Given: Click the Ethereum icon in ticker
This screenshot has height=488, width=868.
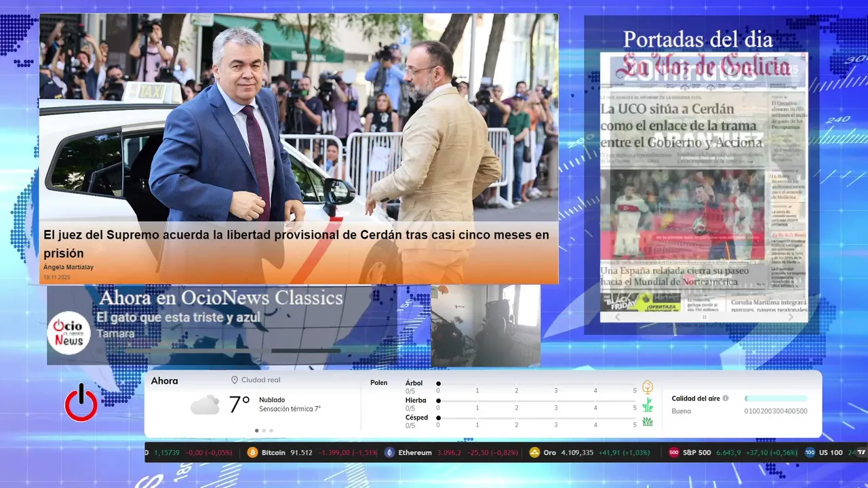Looking at the screenshot, I should (x=389, y=453).
